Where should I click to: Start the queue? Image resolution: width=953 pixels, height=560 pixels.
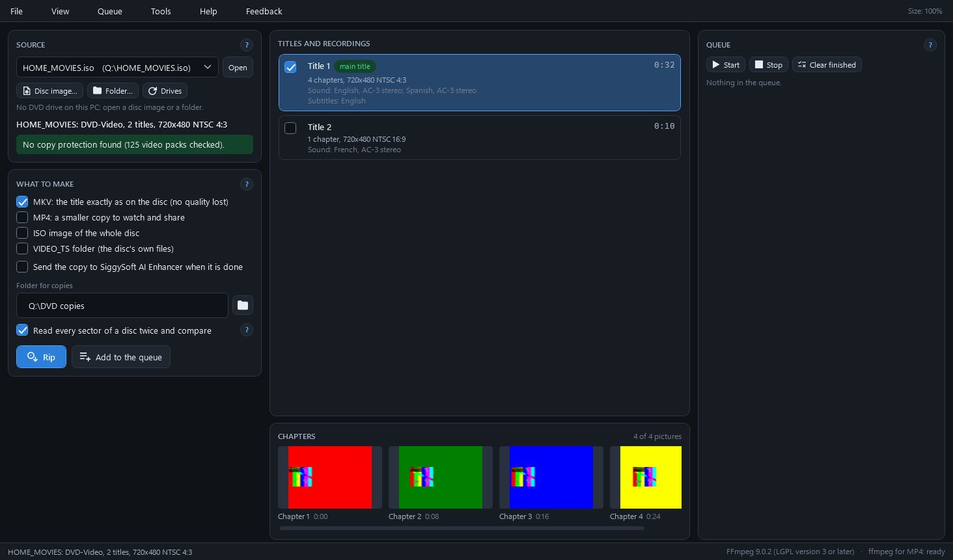(x=725, y=65)
